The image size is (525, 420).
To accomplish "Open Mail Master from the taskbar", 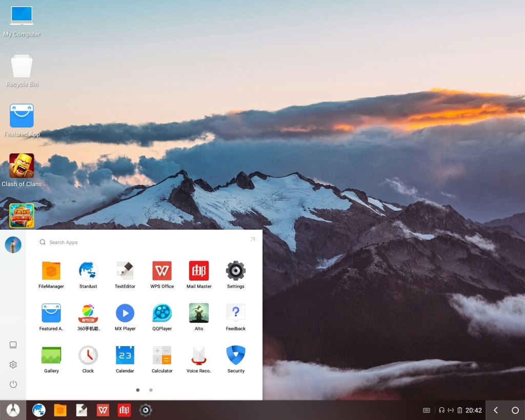I will click(x=124, y=410).
